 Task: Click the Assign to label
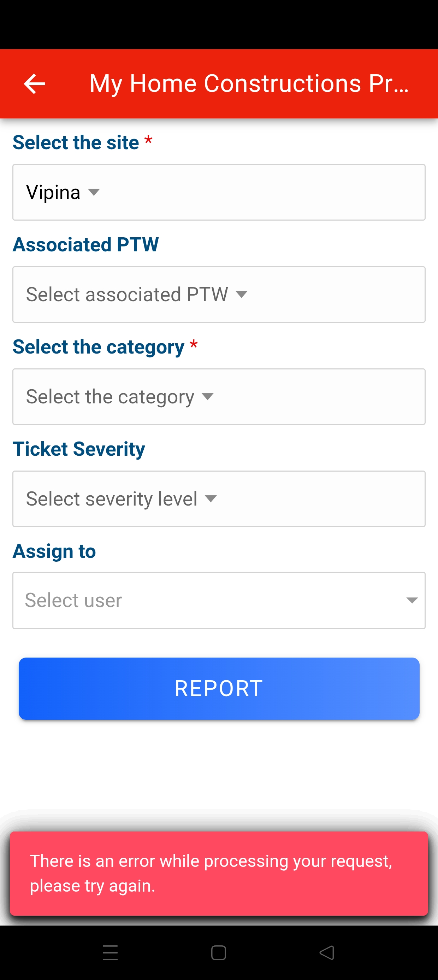tap(54, 551)
